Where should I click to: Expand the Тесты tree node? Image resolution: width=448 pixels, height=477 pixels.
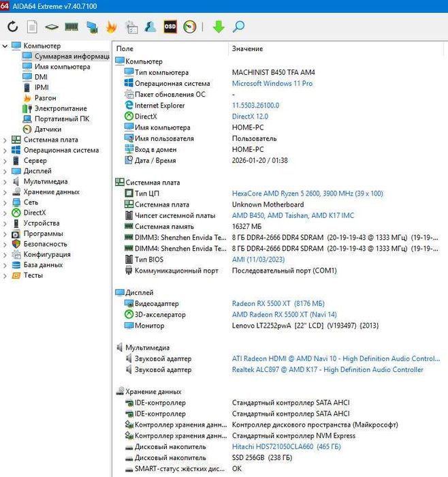[x=5, y=275]
